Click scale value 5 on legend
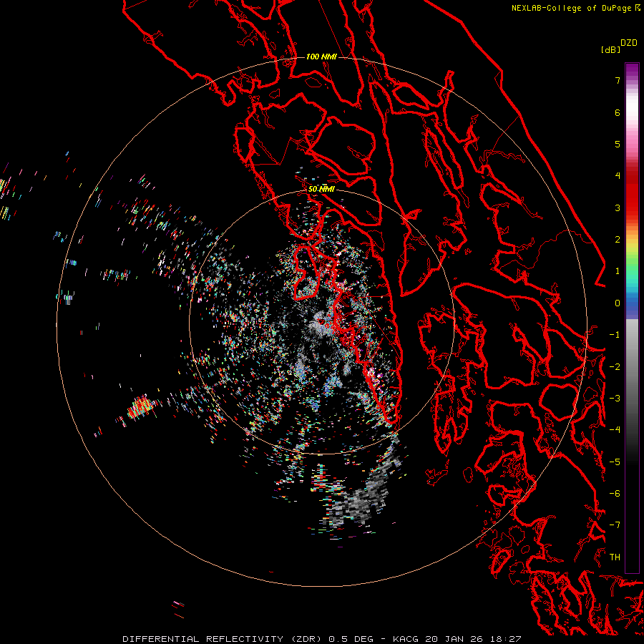Image resolution: width=644 pixels, height=644 pixels. pyautogui.click(x=618, y=144)
